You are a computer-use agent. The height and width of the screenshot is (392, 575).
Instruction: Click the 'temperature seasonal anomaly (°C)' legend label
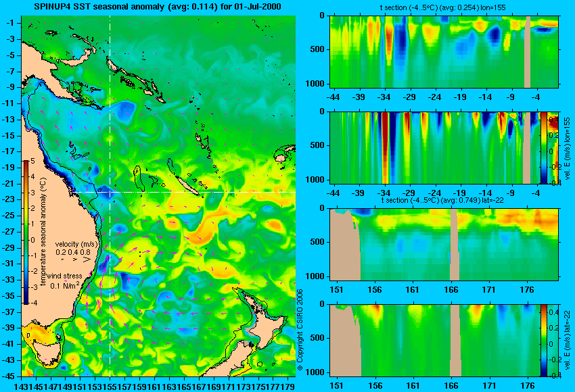point(43,232)
